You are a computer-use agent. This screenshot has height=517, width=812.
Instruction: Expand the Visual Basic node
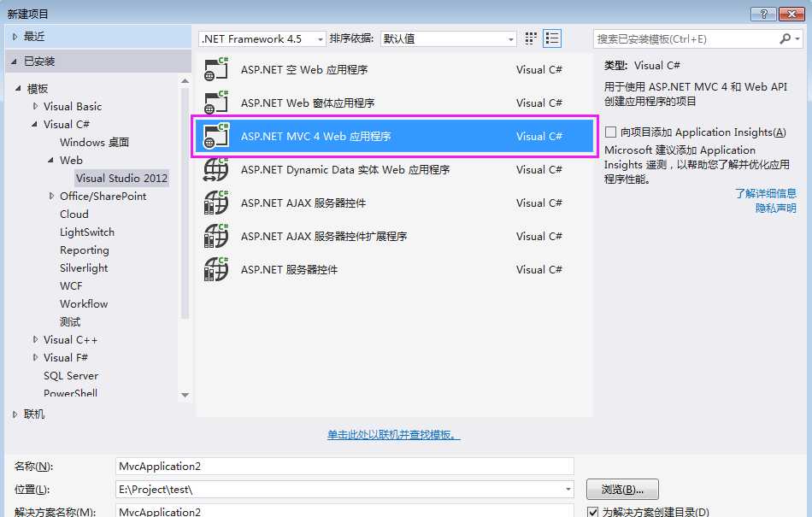tap(35, 106)
